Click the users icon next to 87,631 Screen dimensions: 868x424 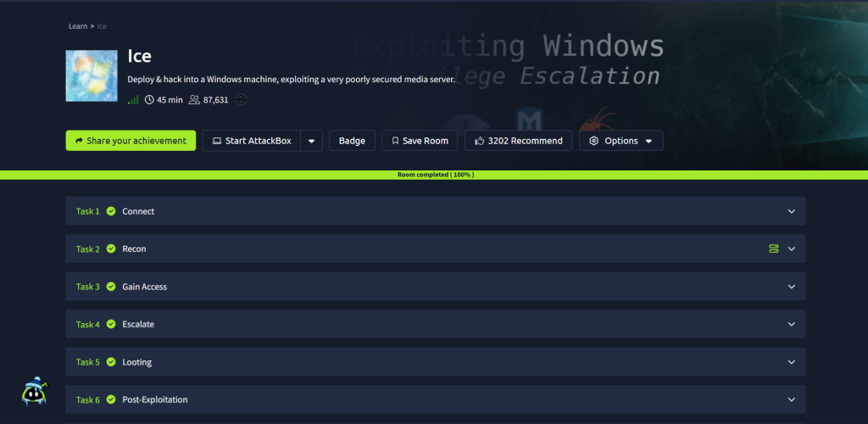tap(194, 100)
